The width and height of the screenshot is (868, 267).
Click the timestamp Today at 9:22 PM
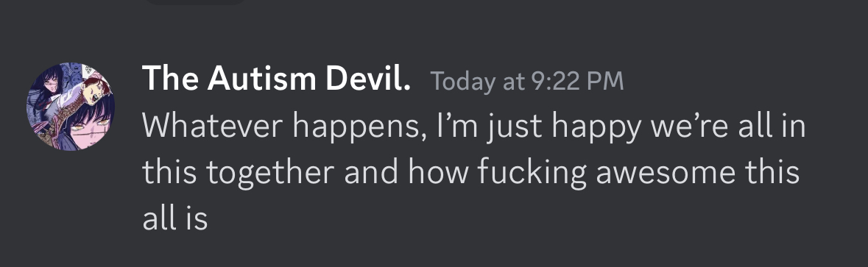coord(527,81)
